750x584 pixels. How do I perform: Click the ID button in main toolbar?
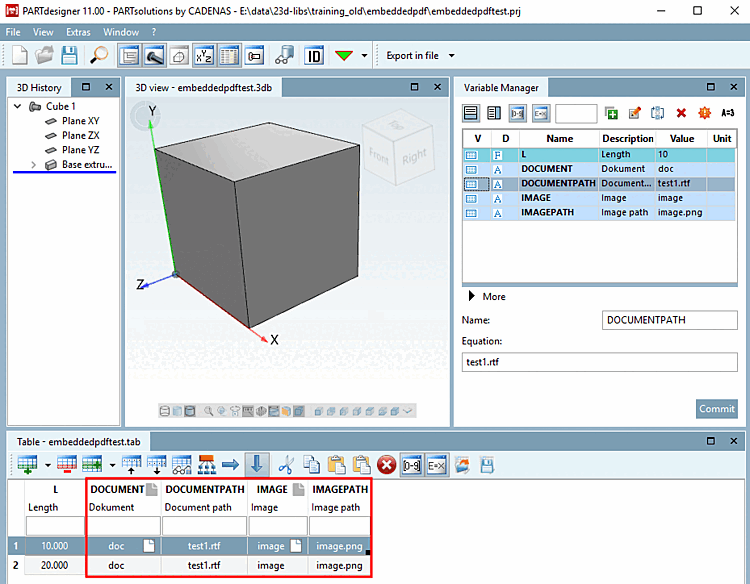click(x=313, y=55)
